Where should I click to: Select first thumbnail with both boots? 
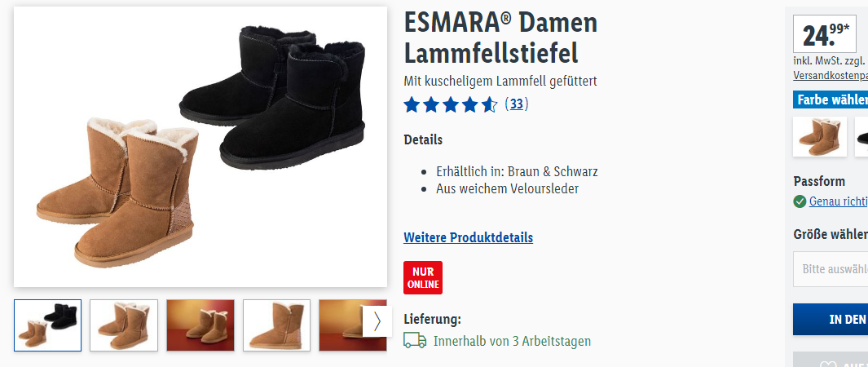[47, 325]
